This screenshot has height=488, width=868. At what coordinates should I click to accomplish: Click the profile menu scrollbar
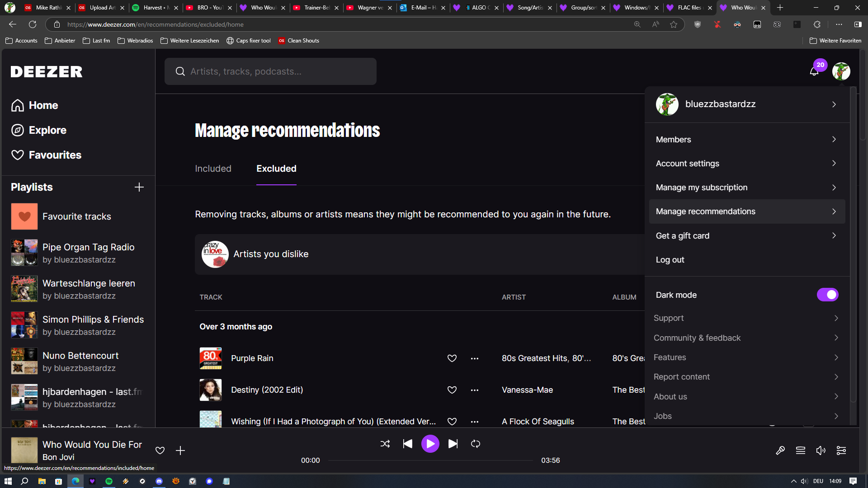(x=853, y=244)
